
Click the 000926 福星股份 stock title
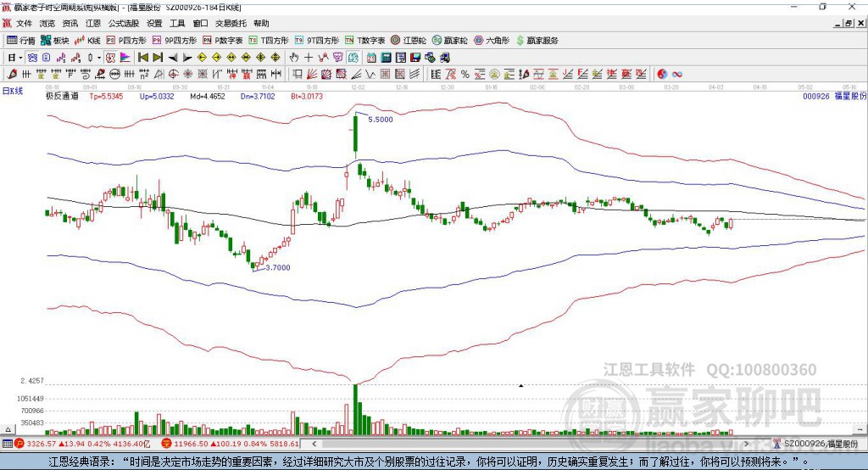pyautogui.click(x=834, y=96)
